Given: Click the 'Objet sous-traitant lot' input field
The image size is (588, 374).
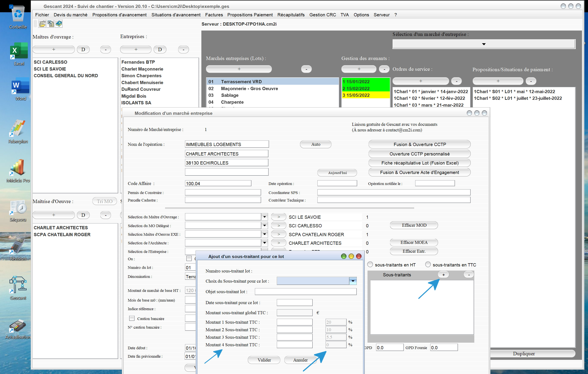Looking at the screenshot, I should pos(305,292).
